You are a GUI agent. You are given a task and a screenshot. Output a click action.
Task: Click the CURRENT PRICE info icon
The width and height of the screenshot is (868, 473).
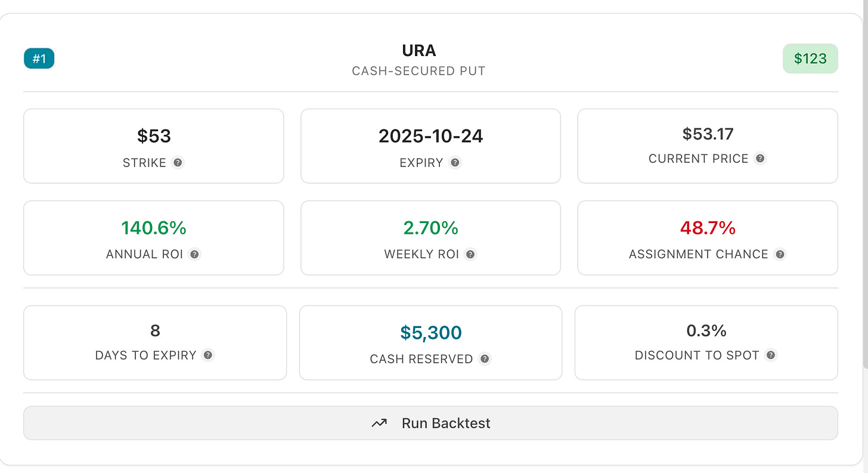[759, 159]
